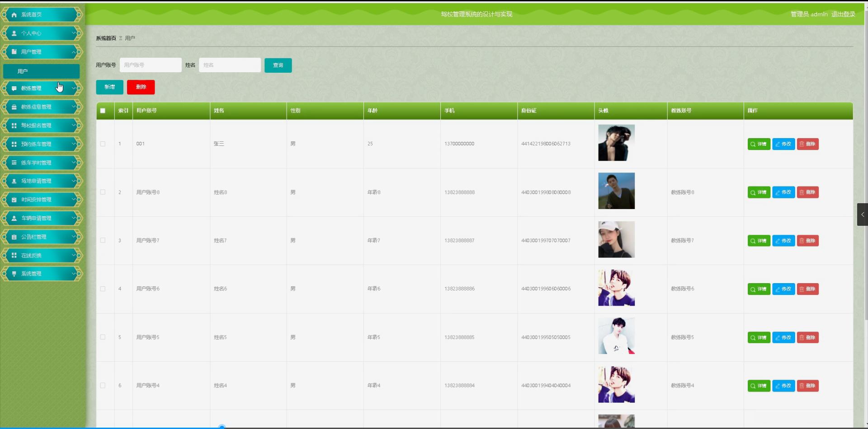868x429 pixels.
Task: Open details (magnifier) for 用户账号6
Action: click(x=759, y=289)
